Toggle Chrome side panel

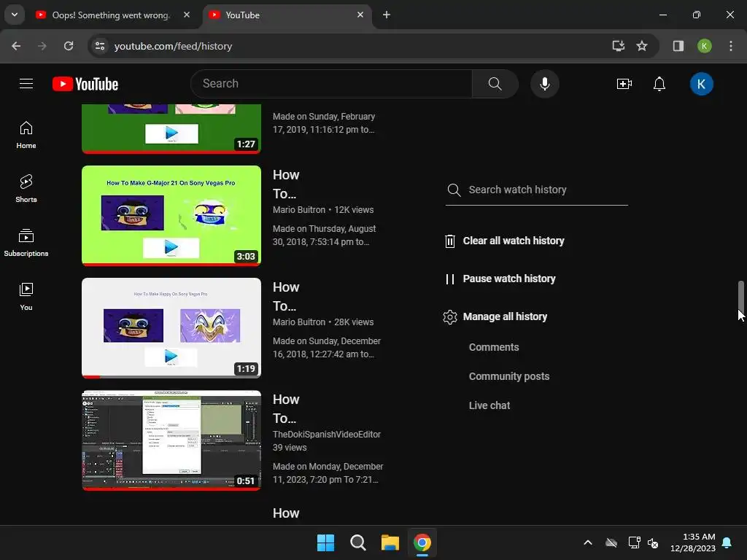click(678, 46)
